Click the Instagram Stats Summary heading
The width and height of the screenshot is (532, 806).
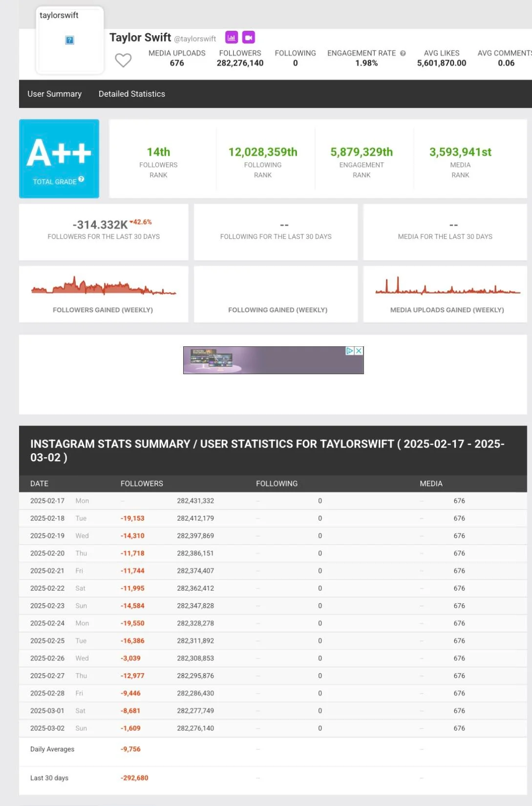pos(268,450)
